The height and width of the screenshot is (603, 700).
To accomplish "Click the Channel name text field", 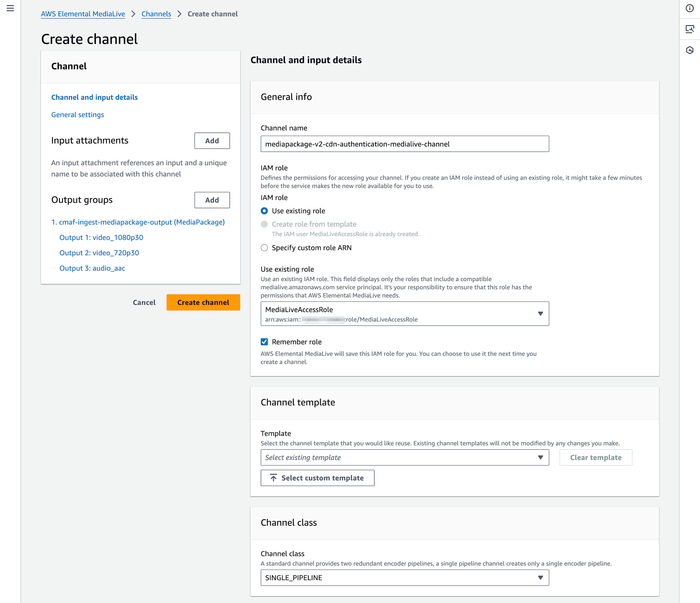I will 404,144.
